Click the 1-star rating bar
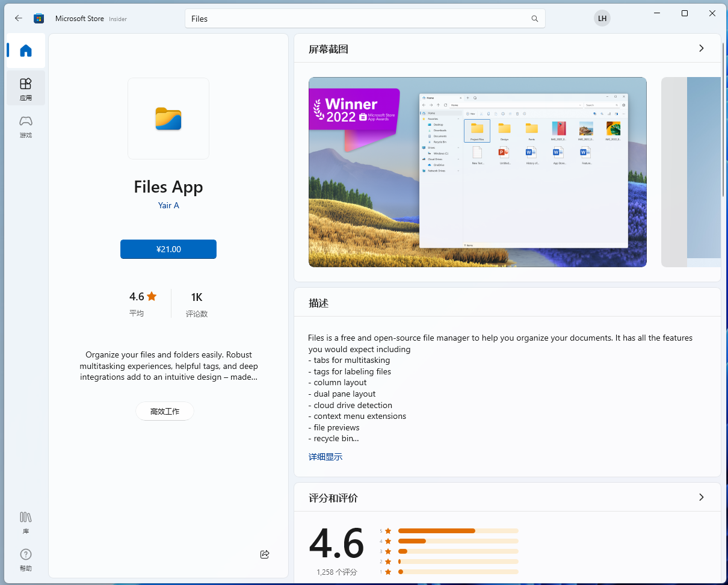Image resolution: width=728 pixels, height=585 pixels. click(458, 572)
